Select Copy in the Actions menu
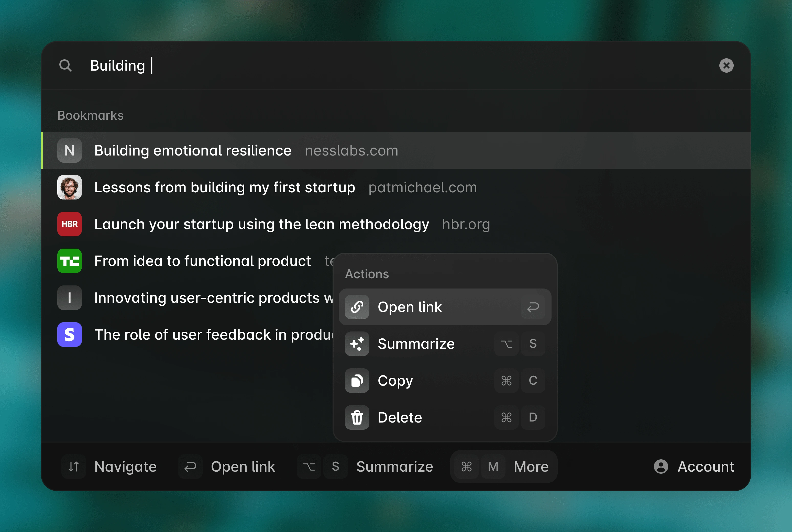The width and height of the screenshot is (792, 532). coord(395,380)
